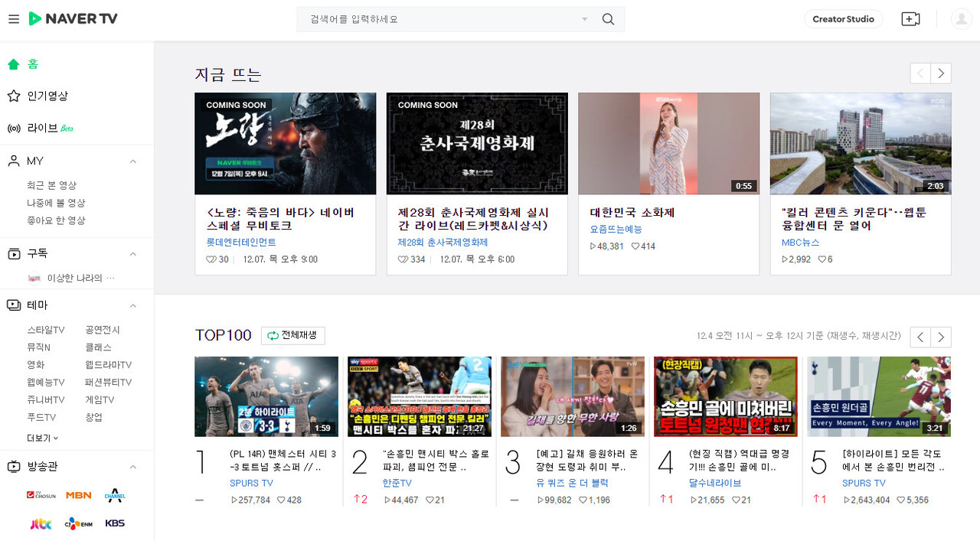
Task: Open the KBS broadcaster logo
Action: [115, 523]
